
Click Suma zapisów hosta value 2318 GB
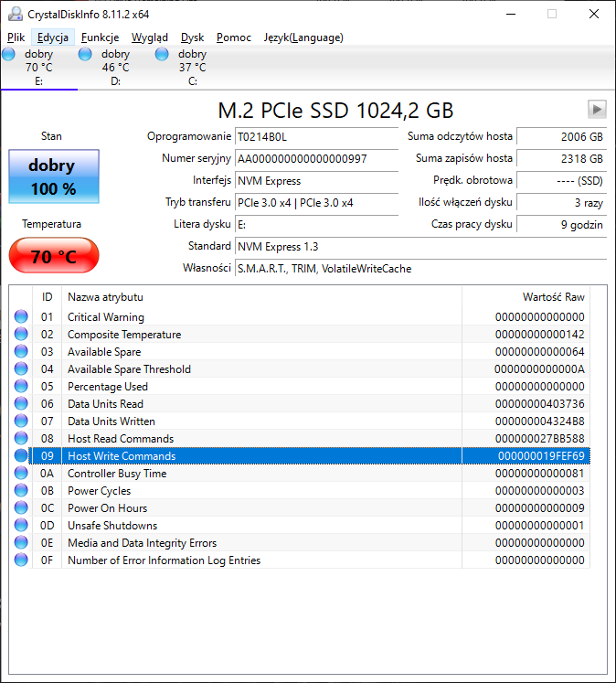(x=561, y=158)
